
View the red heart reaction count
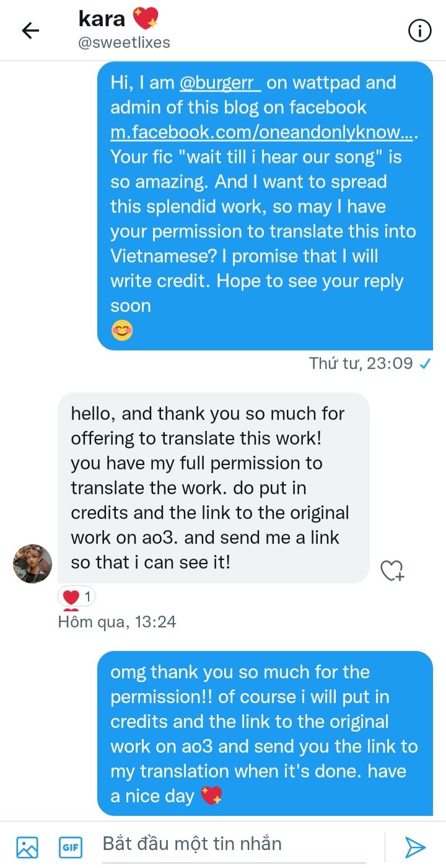coord(77,598)
